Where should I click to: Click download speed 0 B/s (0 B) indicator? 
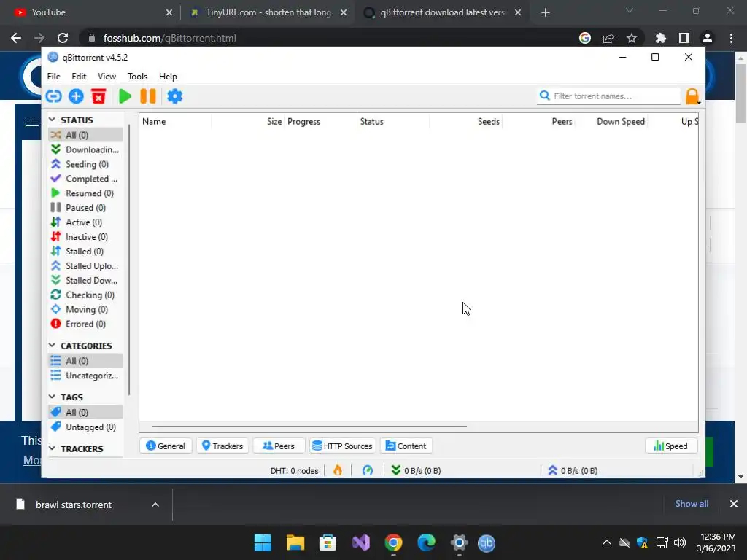[416, 470]
